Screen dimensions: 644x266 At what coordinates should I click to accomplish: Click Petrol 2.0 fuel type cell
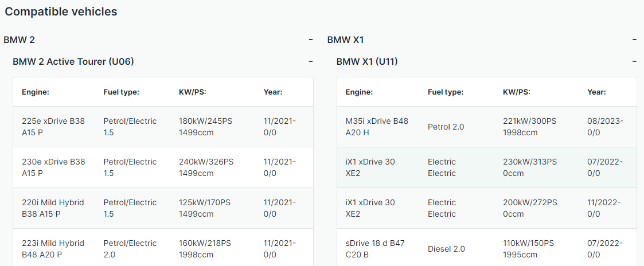[446, 127]
